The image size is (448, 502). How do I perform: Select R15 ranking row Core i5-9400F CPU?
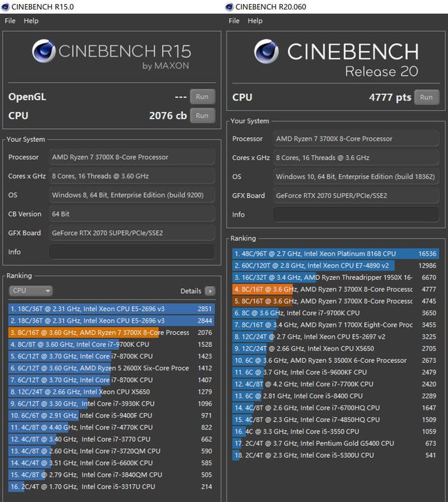pyautogui.click(x=112, y=416)
